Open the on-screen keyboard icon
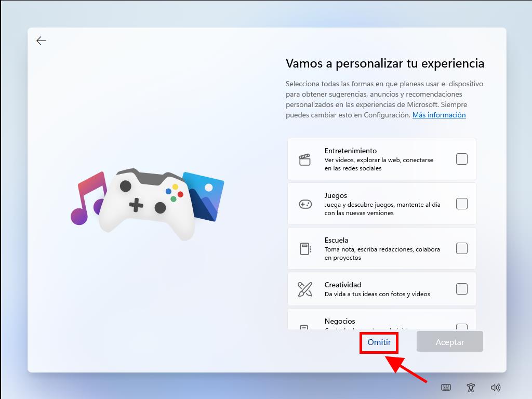 point(446,387)
